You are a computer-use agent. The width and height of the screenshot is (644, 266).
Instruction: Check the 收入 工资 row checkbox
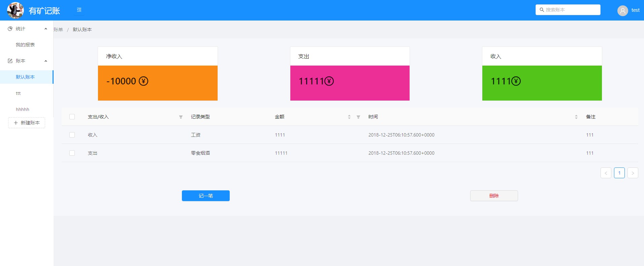[x=72, y=135]
